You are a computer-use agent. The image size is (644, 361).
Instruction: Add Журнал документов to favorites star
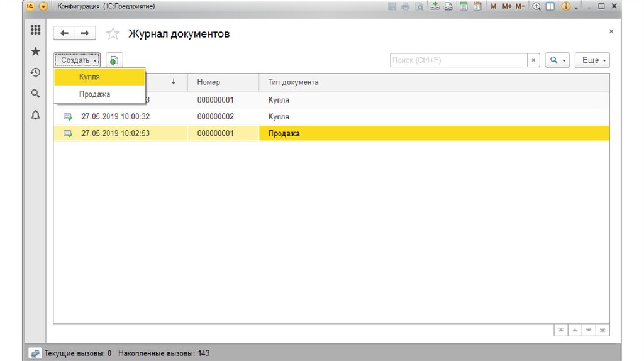(113, 34)
